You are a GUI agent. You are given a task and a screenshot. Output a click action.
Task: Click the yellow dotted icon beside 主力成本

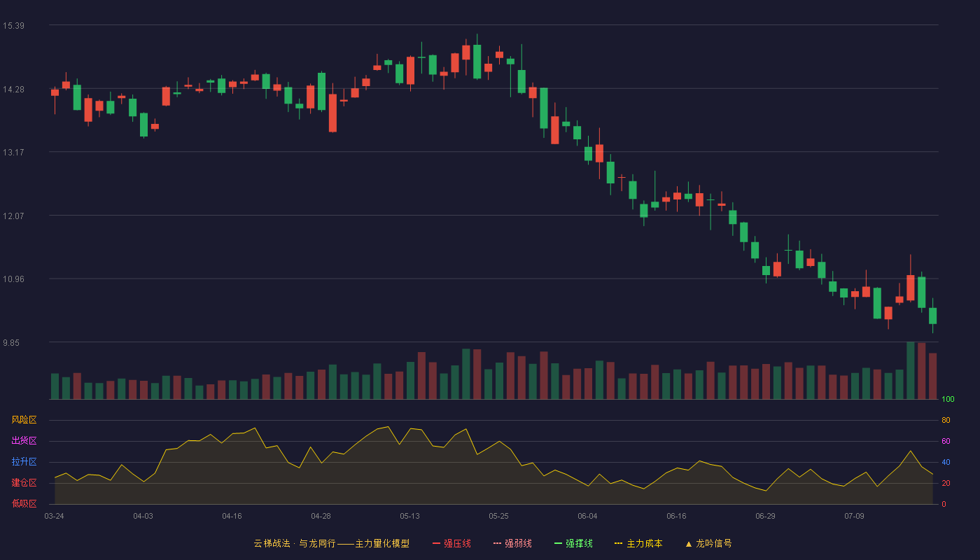[x=618, y=543]
